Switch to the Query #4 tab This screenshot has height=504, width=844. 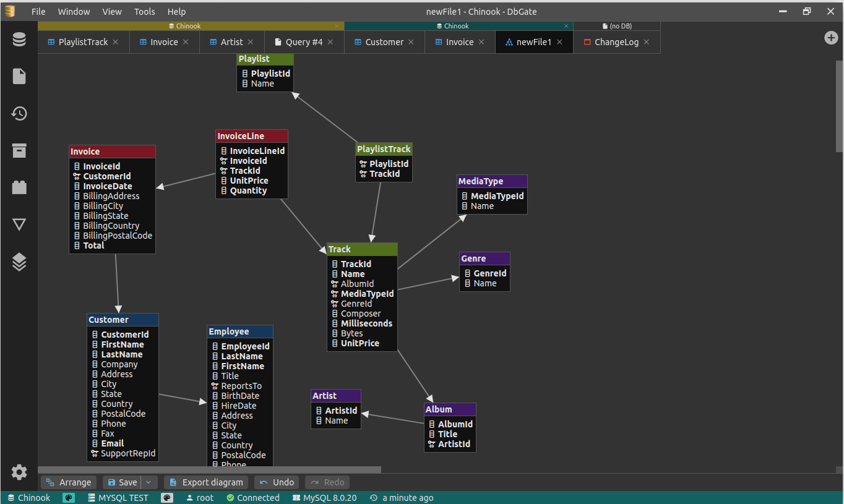coord(303,42)
